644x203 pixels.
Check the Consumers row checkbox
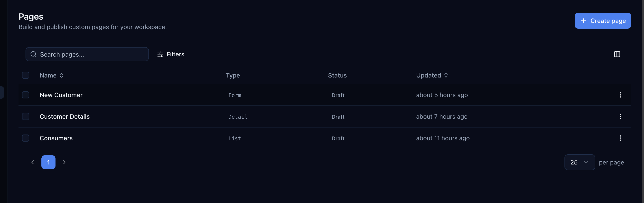click(26, 138)
